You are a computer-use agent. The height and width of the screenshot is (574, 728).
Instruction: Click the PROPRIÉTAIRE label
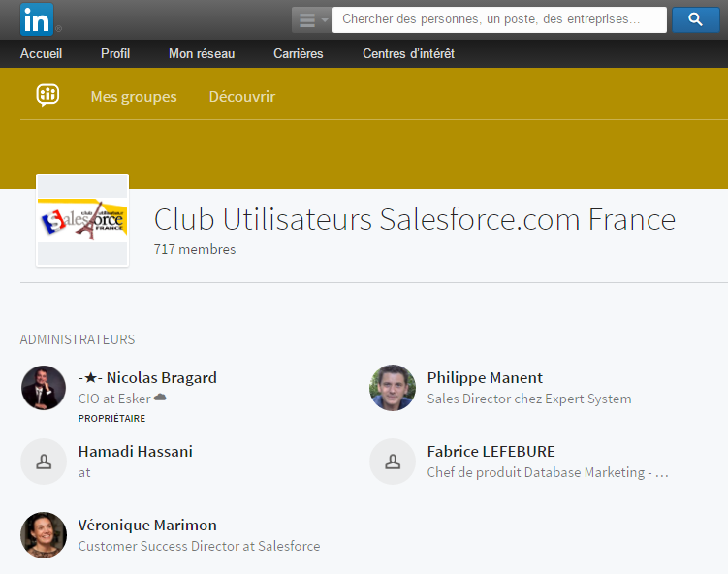(x=111, y=419)
